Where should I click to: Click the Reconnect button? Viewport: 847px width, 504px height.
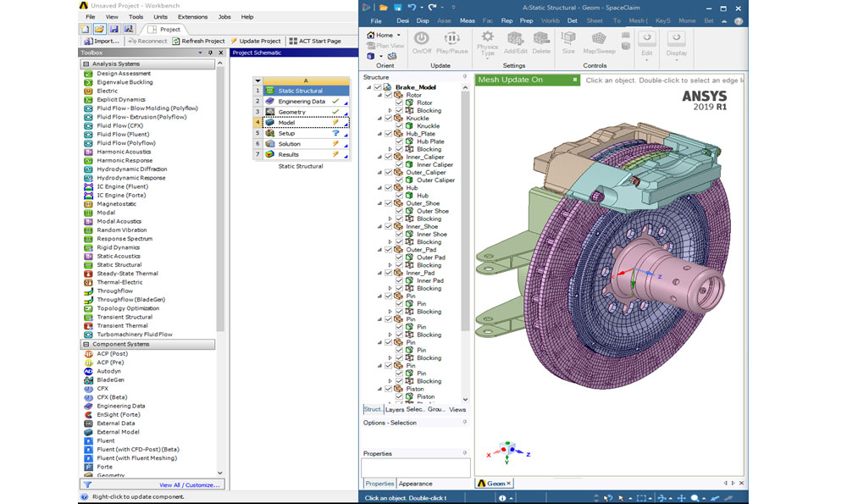click(x=148, y=41)
